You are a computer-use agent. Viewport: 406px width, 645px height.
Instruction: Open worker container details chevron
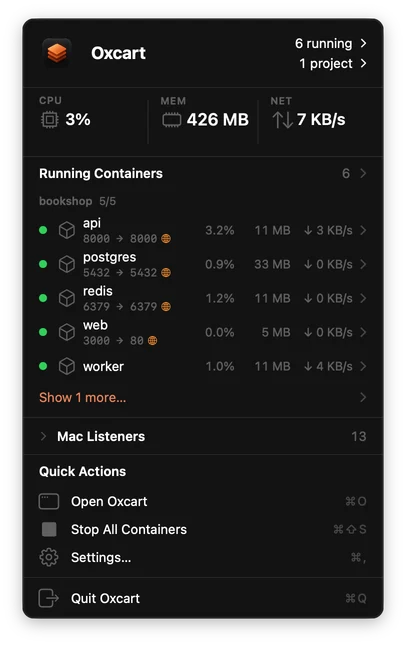[363, 366]
